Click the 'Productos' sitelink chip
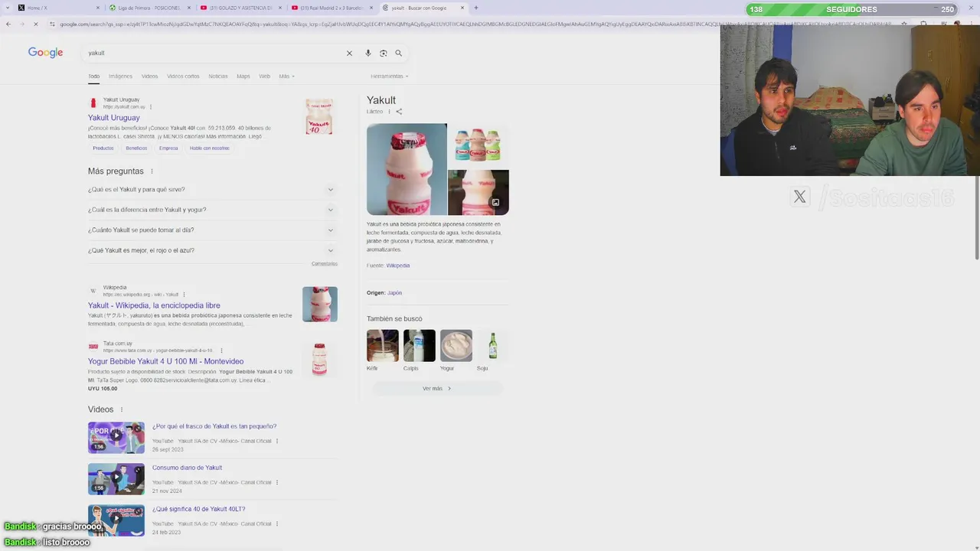 pos(103,148)
